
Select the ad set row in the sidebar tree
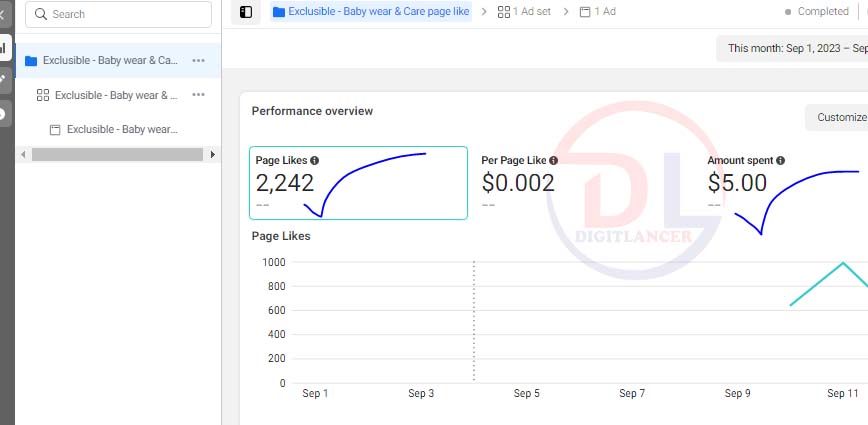pos(118,95)
